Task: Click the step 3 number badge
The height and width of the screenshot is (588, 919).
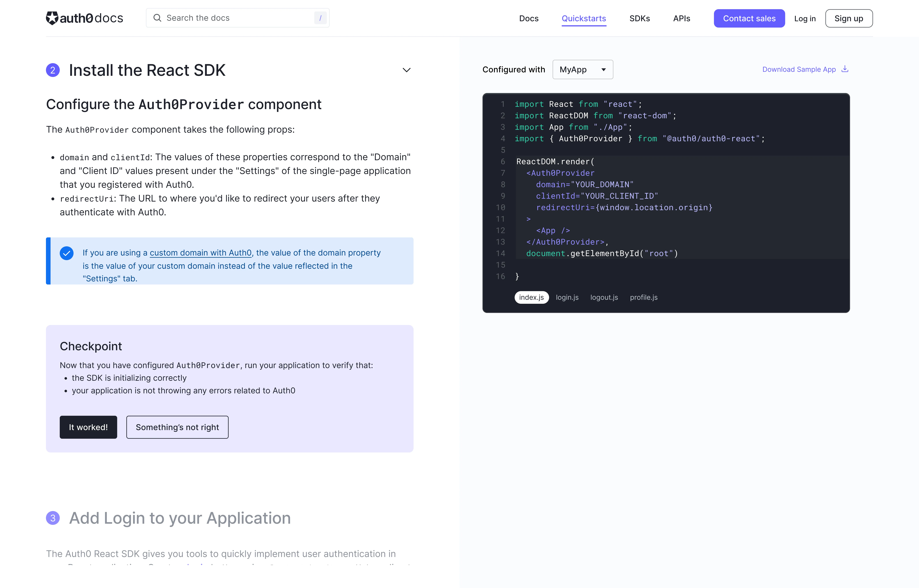Action: point(53,518)
